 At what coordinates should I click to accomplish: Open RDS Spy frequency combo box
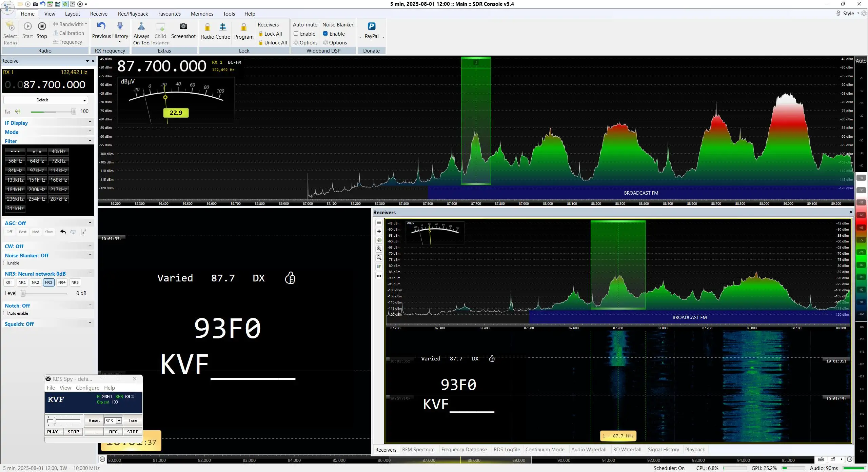(113, 420)
